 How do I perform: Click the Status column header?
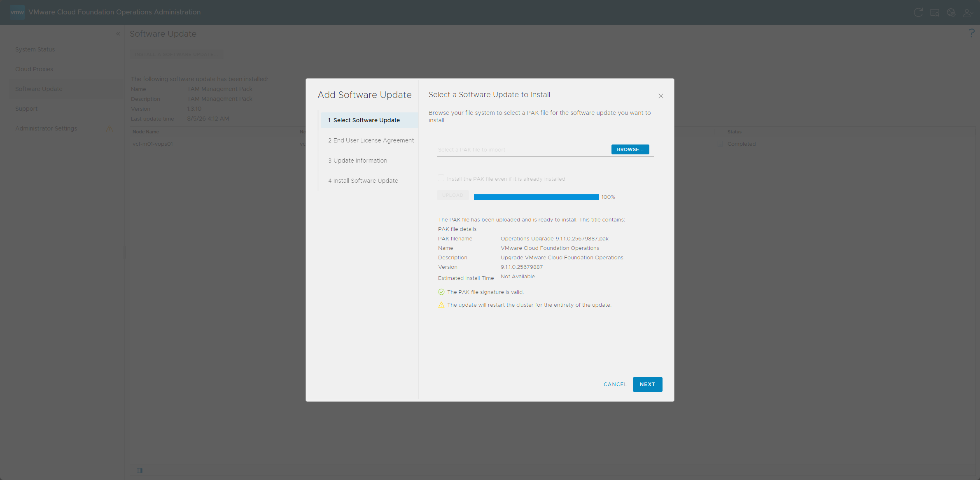(734, 132)
